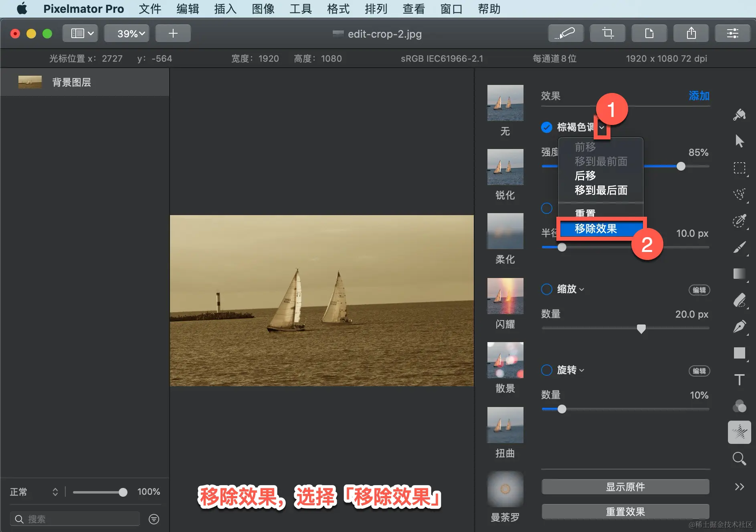Enable the 旋转 effect checkbox
The image size is (756, 532).
tap(546, 370)
